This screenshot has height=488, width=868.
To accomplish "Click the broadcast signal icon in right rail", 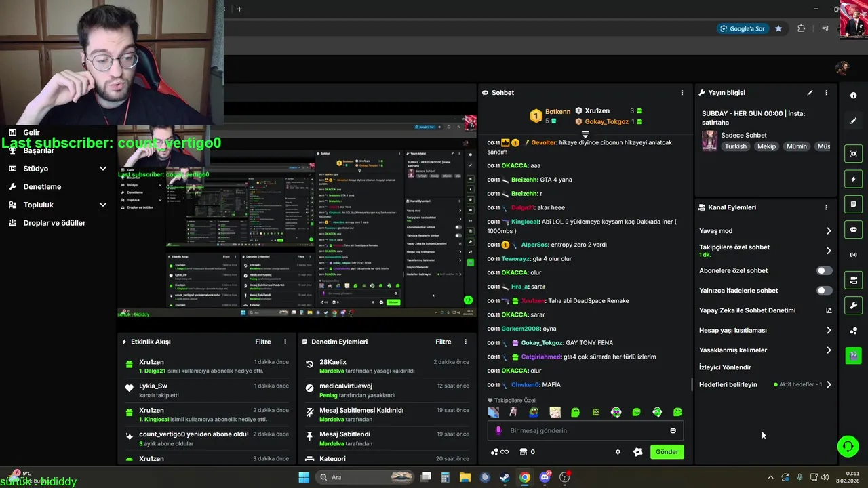I will pos(853,255).
